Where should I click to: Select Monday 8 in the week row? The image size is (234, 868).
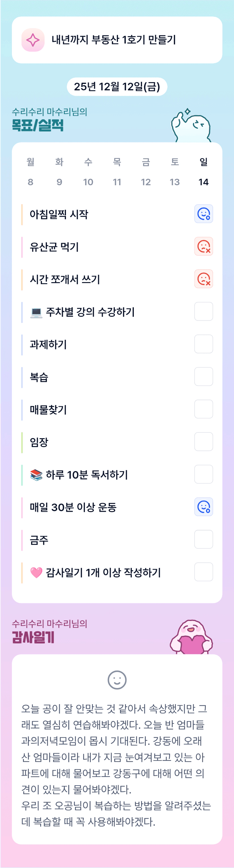pyautogui.click(x=30, y=182)
